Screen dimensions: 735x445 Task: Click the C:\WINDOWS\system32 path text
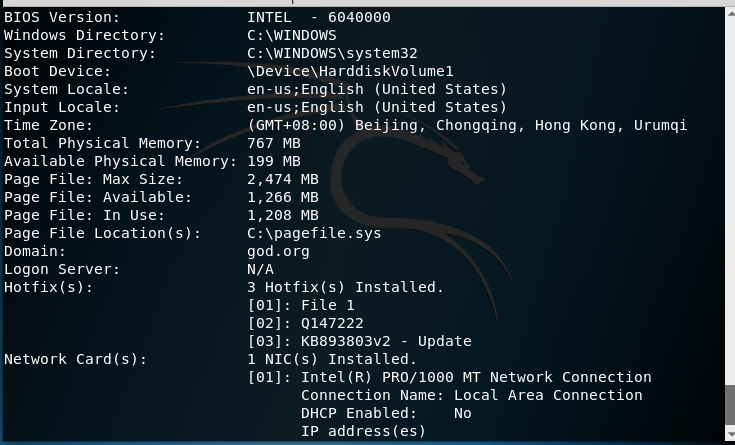(x=332, y=53)
